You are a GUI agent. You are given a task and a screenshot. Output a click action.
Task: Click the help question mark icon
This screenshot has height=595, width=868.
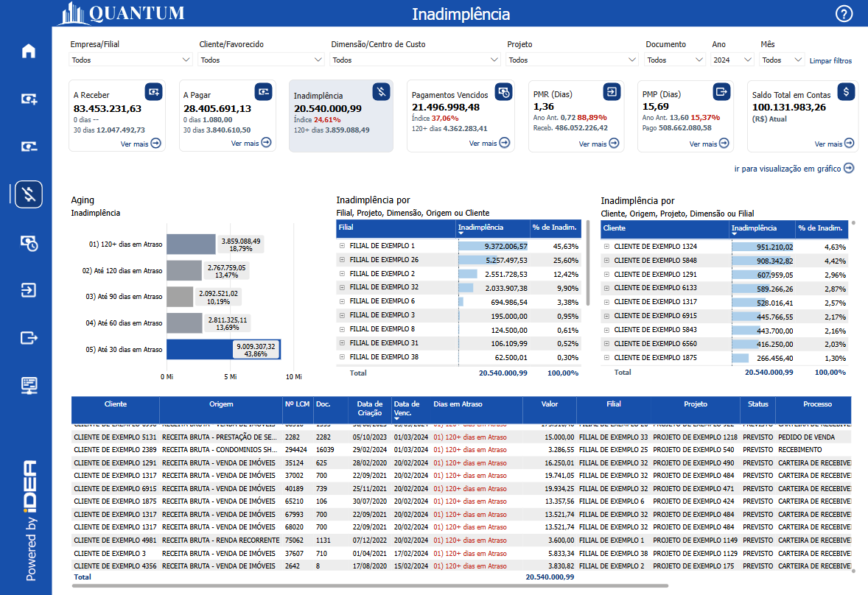coord(844,14)
